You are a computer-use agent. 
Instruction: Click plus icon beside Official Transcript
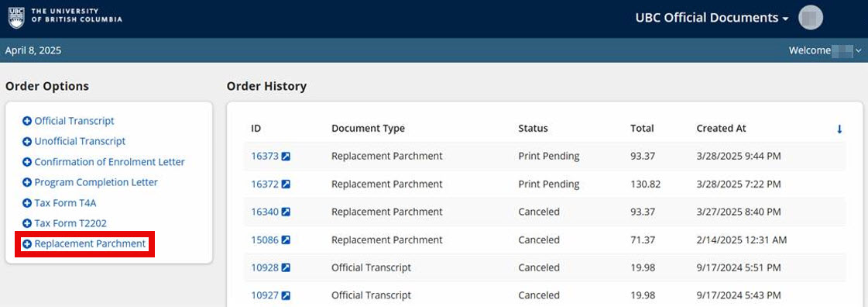[x=26, y=121]
